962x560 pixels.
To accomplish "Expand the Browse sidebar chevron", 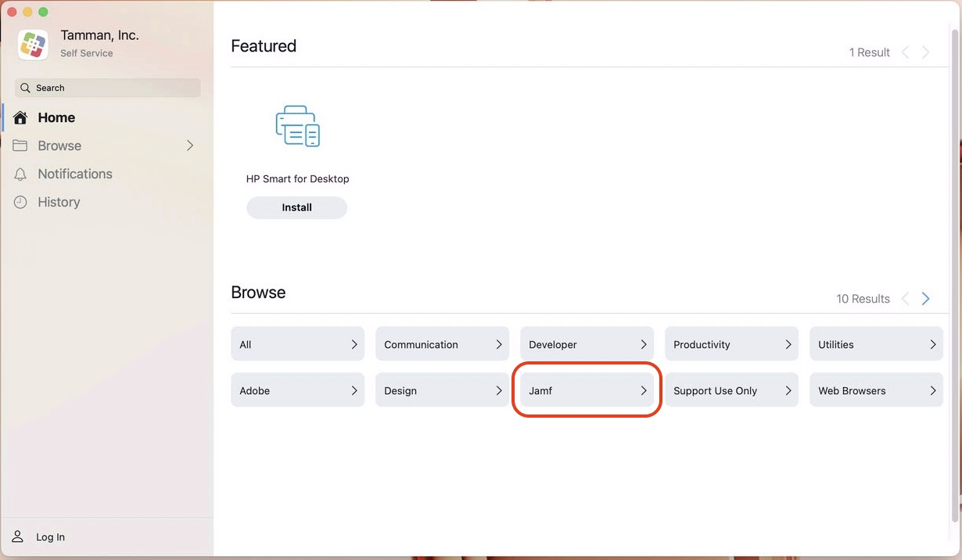I will (190, 145).
